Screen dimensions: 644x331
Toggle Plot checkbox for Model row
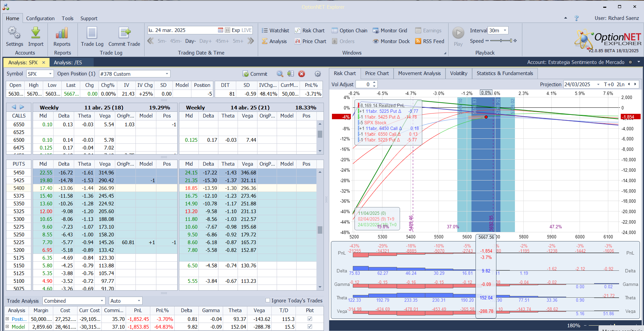[310, 327]
